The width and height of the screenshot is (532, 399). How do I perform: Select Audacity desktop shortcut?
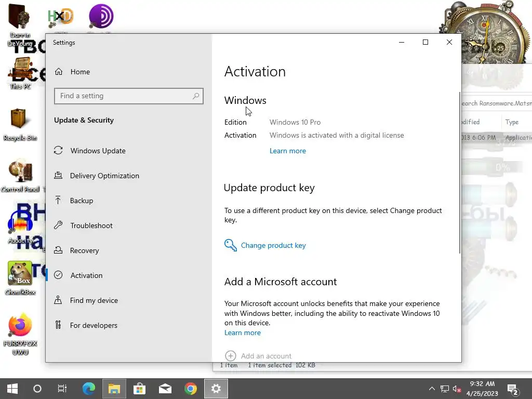point(20,227)
